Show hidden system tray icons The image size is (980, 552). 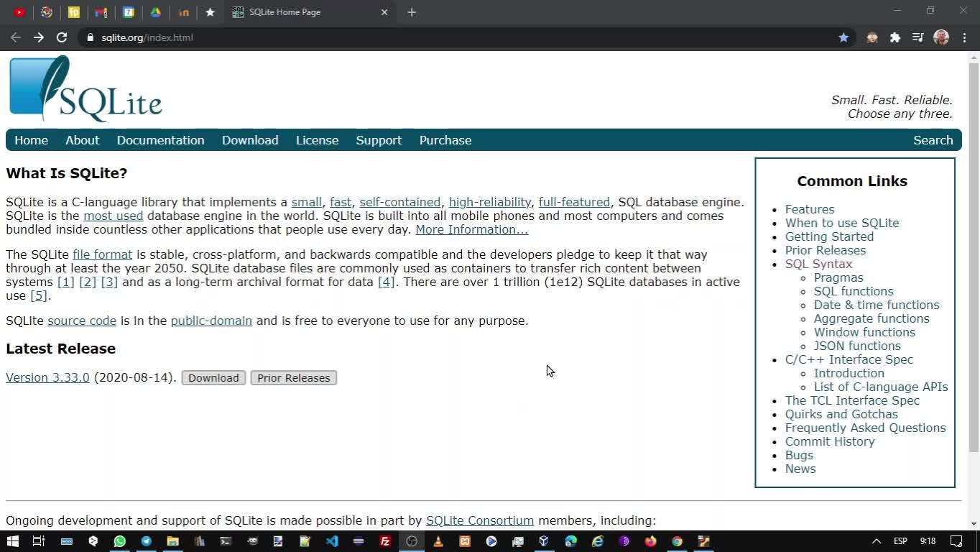tap(876, 541)
